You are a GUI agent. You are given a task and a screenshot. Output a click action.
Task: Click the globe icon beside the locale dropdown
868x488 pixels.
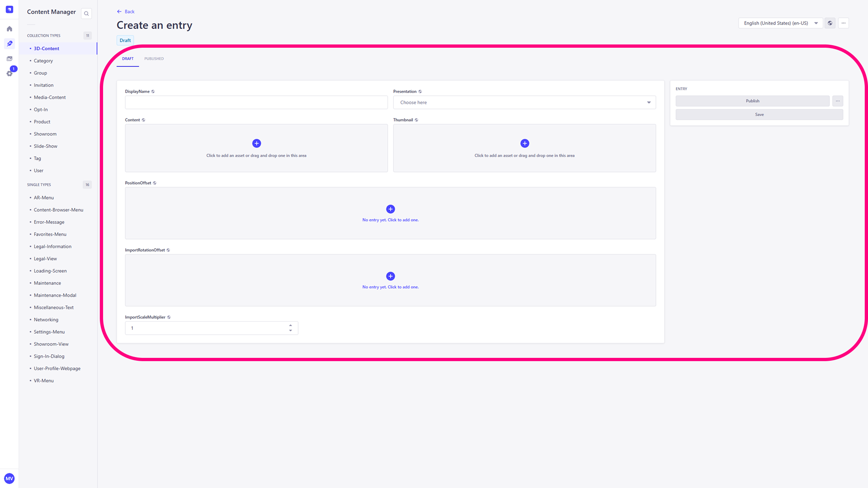[x=830, y=23]
